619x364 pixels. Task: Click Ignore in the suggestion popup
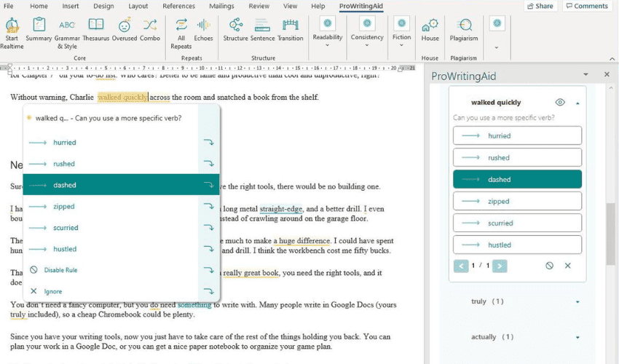pyautogui.click(x=111, y=291)
